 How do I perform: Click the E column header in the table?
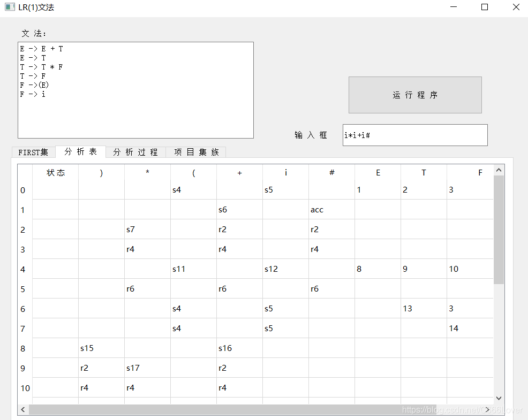[378, 172]
